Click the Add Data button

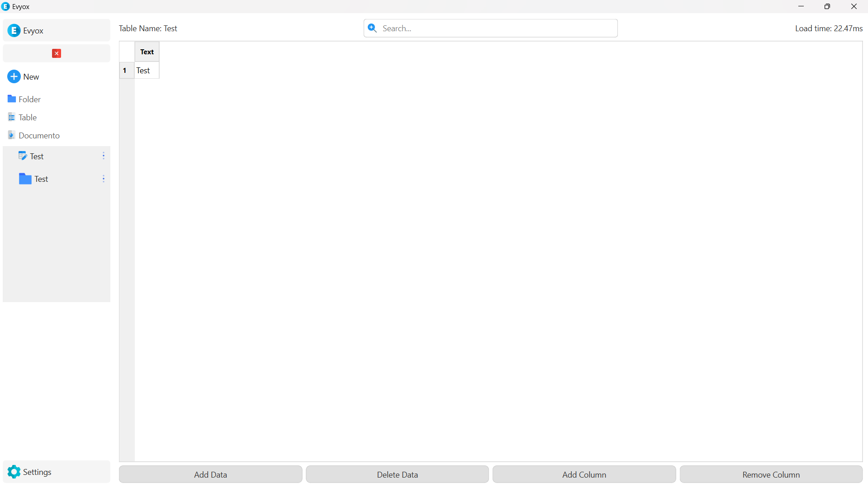(210, 474)
